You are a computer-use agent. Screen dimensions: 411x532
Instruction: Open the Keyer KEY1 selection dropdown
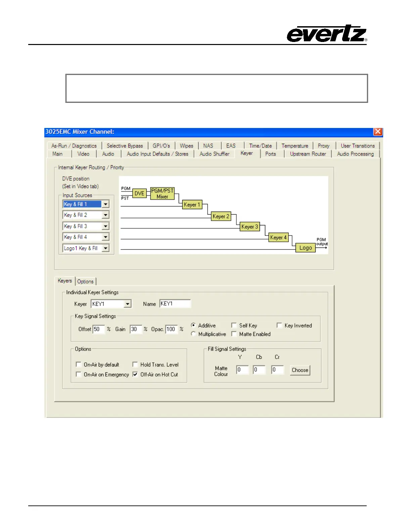127,304
